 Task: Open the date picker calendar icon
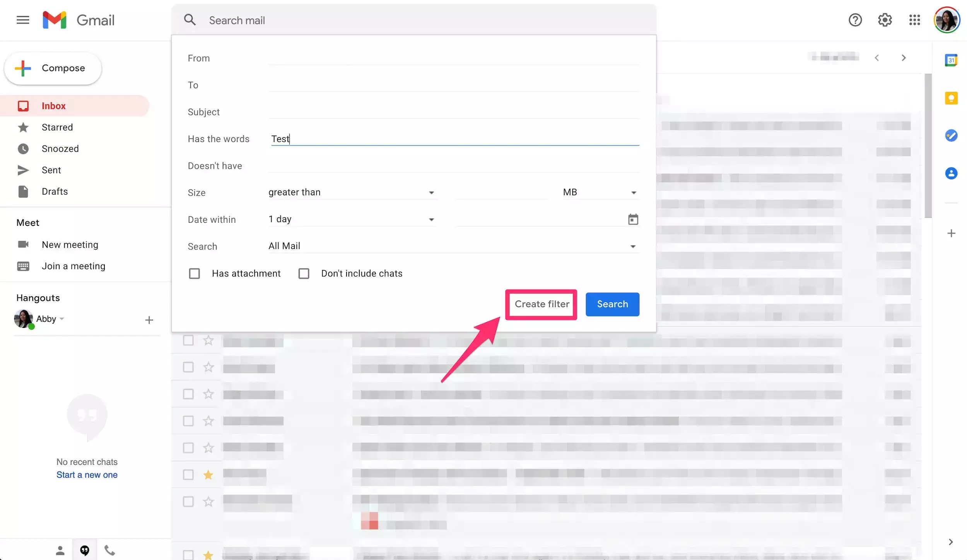point(633,219)
